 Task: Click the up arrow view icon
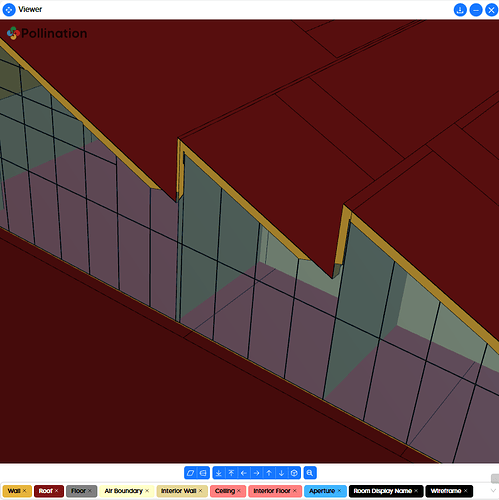[269, 473]
